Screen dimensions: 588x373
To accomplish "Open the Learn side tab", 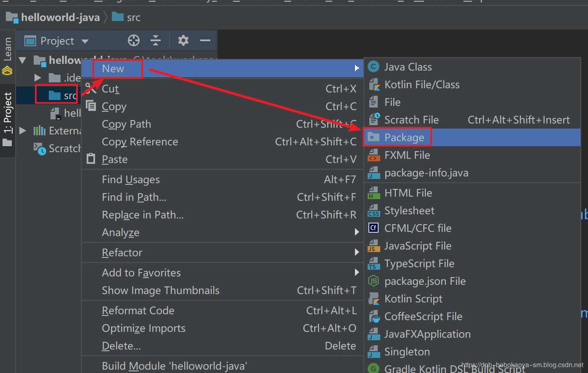I will pyautogui.click(x=7, y=56).
